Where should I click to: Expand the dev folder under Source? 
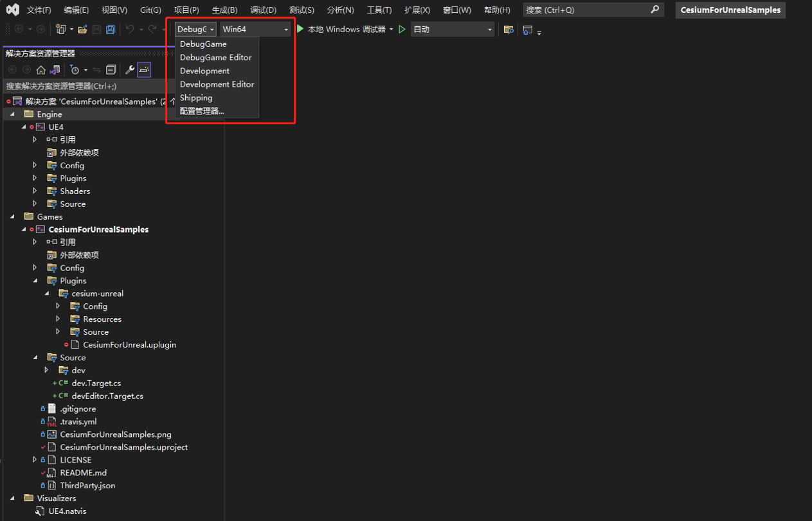pos(47,371)
